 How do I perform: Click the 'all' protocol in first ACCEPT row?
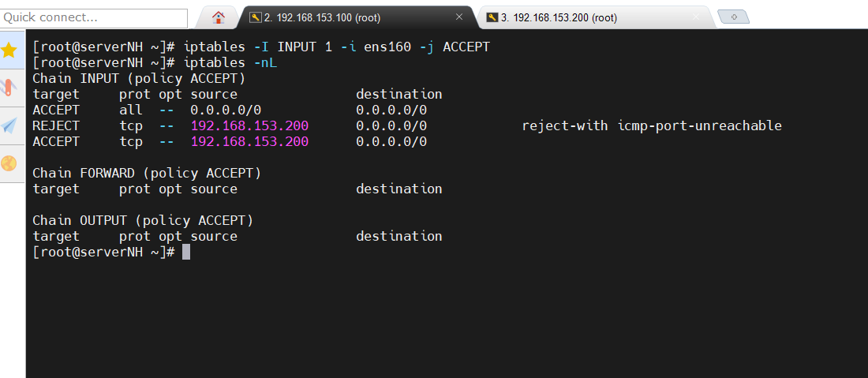point(131,110)
